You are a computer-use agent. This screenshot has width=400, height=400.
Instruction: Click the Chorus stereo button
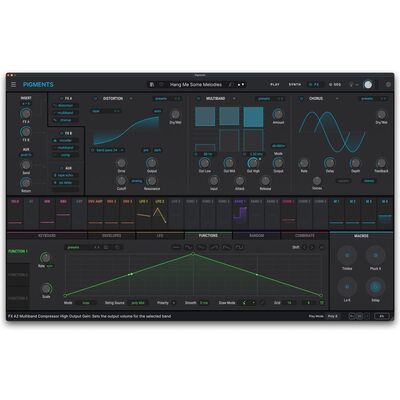(x=369, y=181)
